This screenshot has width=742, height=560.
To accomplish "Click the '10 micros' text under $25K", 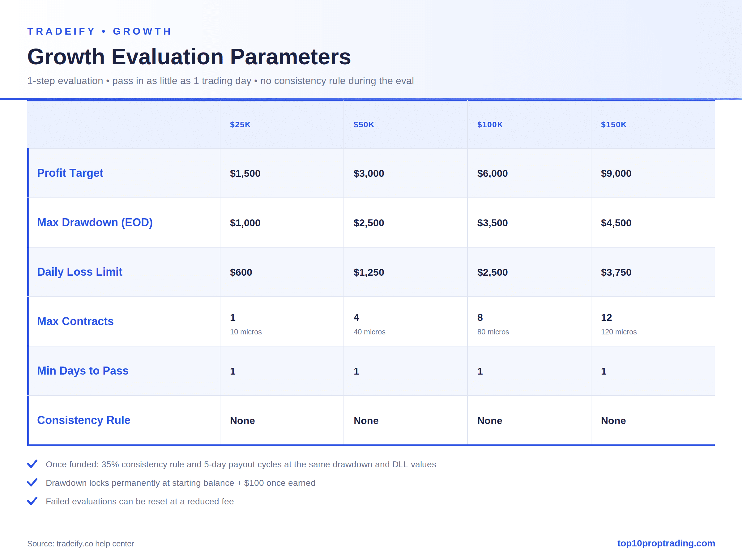I will [246, 332].
